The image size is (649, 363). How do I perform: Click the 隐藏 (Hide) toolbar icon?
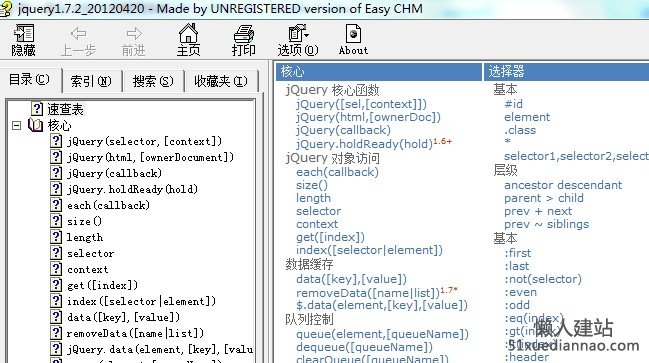pyautogui.click(x=24, y=33)
